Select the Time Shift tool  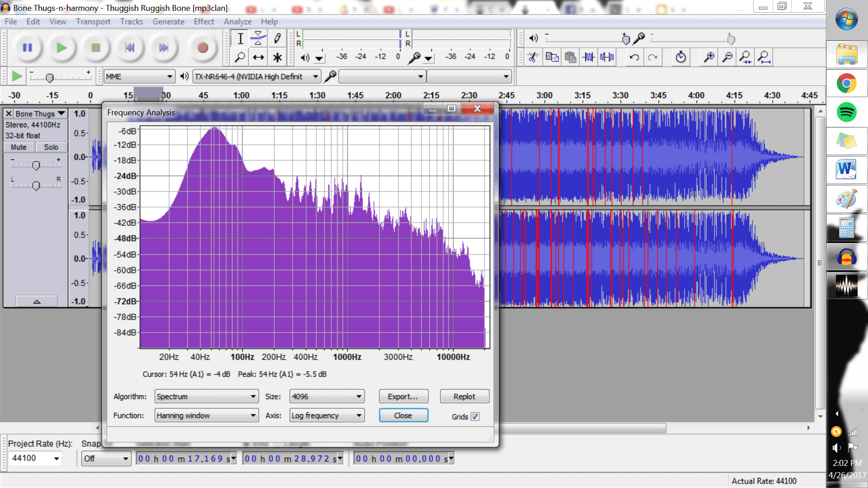coord(258,57)
